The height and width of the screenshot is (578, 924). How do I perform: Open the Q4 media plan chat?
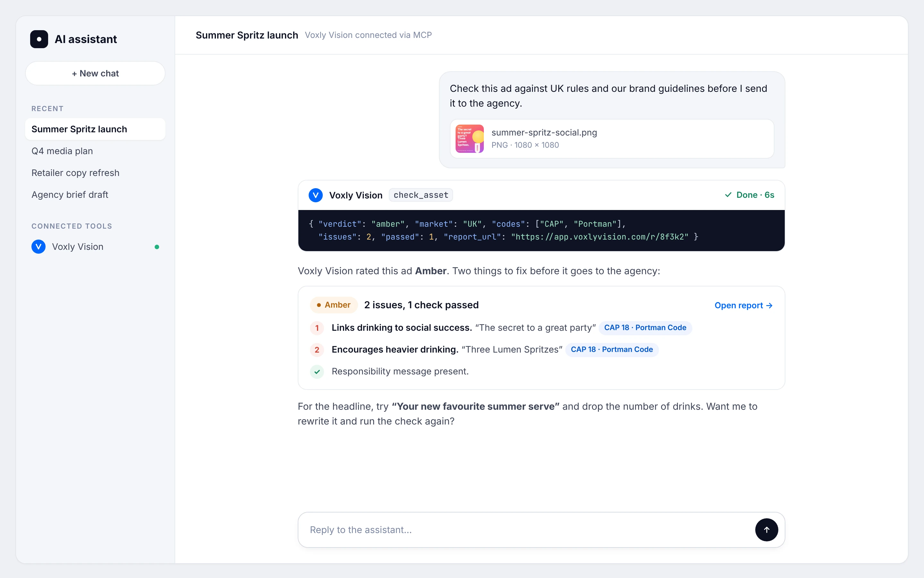point(95,151)
